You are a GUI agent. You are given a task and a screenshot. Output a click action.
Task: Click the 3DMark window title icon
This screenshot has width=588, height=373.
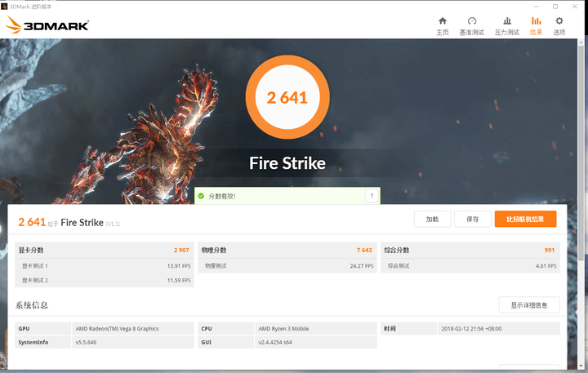4,7
